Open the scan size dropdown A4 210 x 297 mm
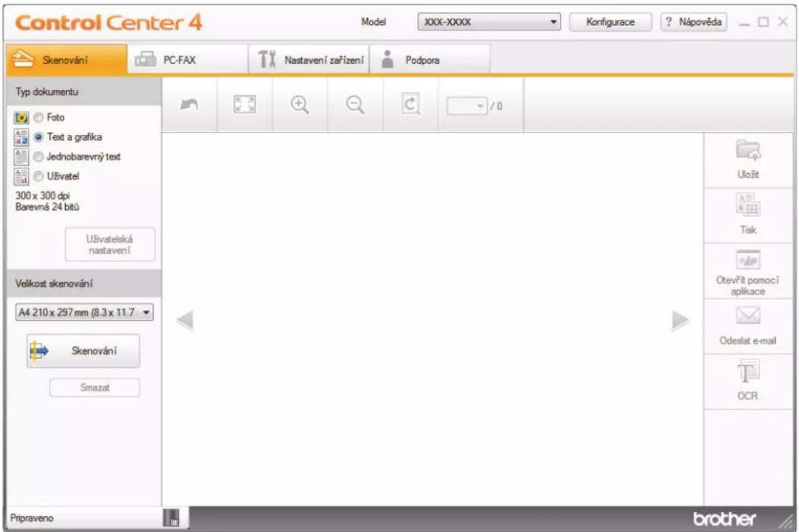 tap(84, 312)
